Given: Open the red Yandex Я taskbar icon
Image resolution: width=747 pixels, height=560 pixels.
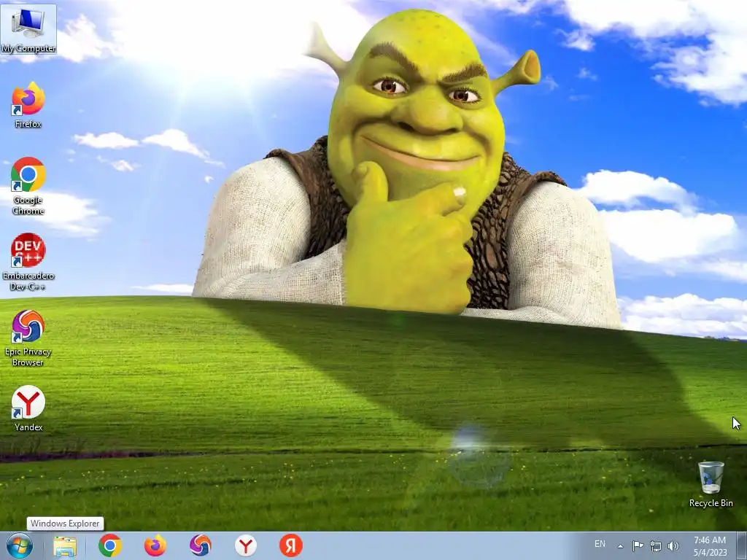Looking at the screenshot, I should pos(291,545).
